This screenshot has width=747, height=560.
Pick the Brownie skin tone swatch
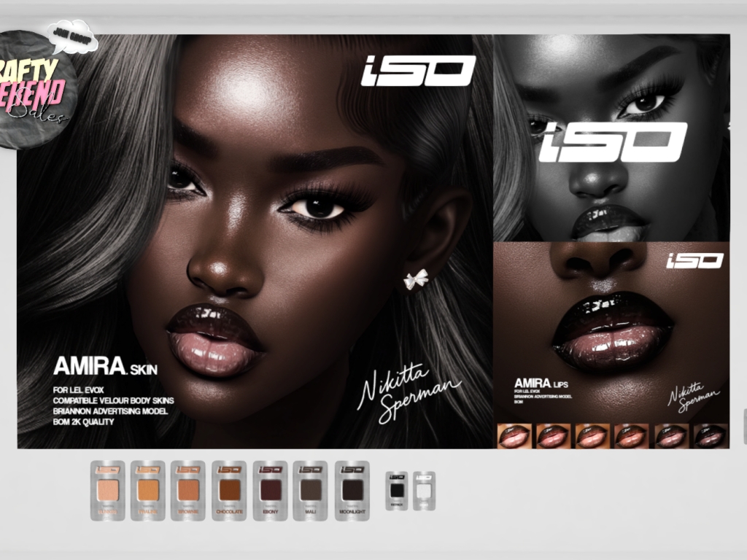pyautogui.click(x=188, y=491)
